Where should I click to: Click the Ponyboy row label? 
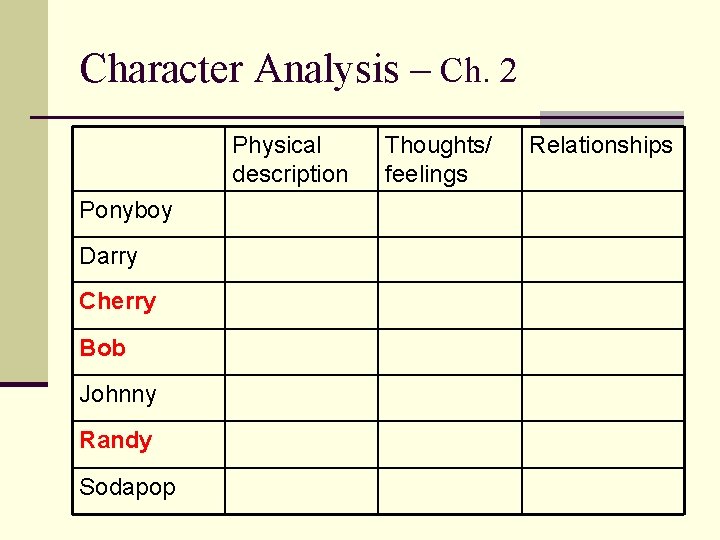click(x=126, y=211)
